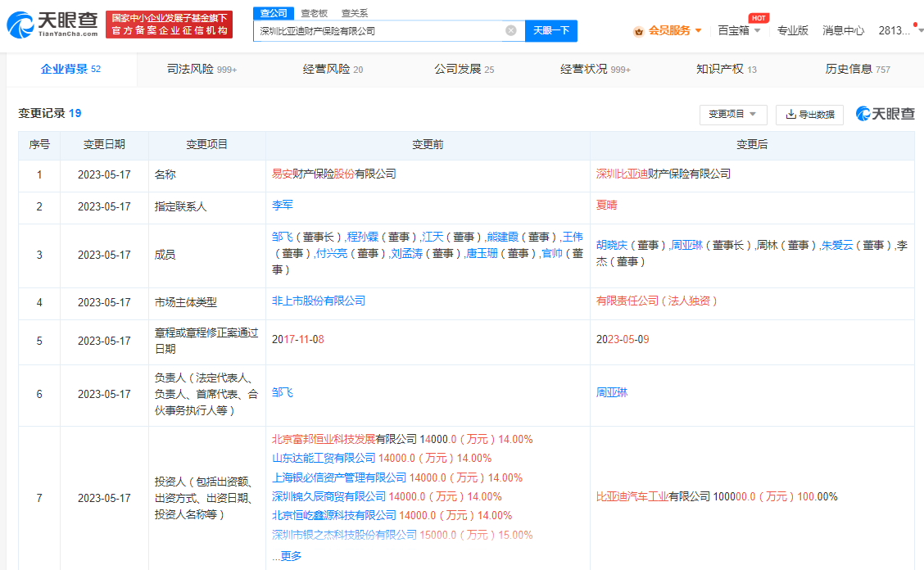Switch to the 查老板 search tab
The image size is (924, 570).
pos(314,13)
